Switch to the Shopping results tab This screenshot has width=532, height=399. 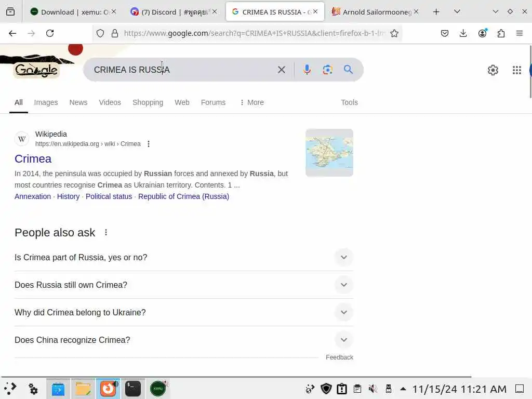point(148,102)
